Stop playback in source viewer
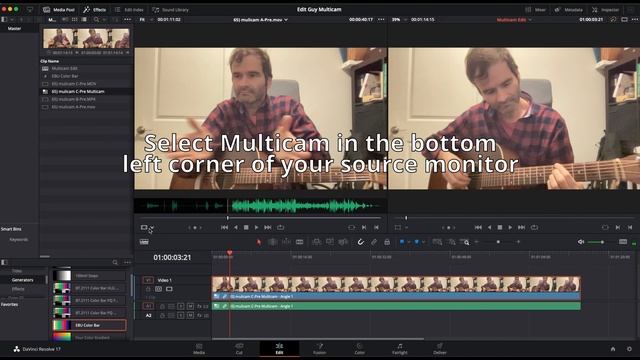Viewport: 640px width, 360px height. click(x=246, y=227)
